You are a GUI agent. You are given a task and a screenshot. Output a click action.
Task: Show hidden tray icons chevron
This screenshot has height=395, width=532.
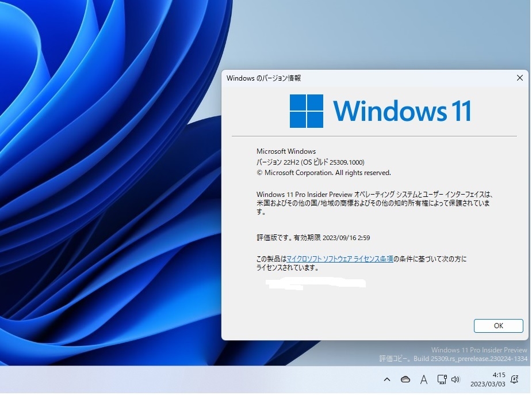[388, 380]
